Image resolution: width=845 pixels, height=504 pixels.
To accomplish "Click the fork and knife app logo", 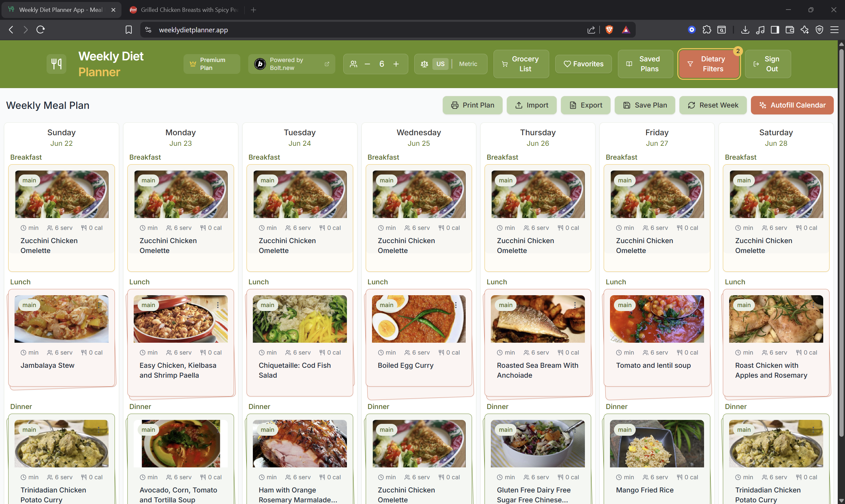I will (x=56, y=64).
